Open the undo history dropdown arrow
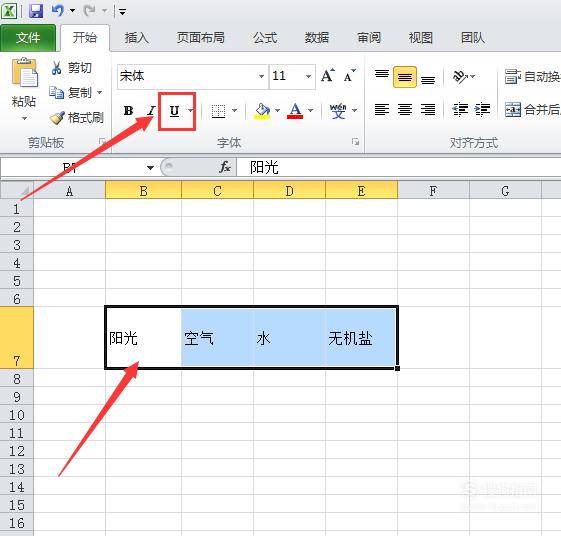 point(72,11)
